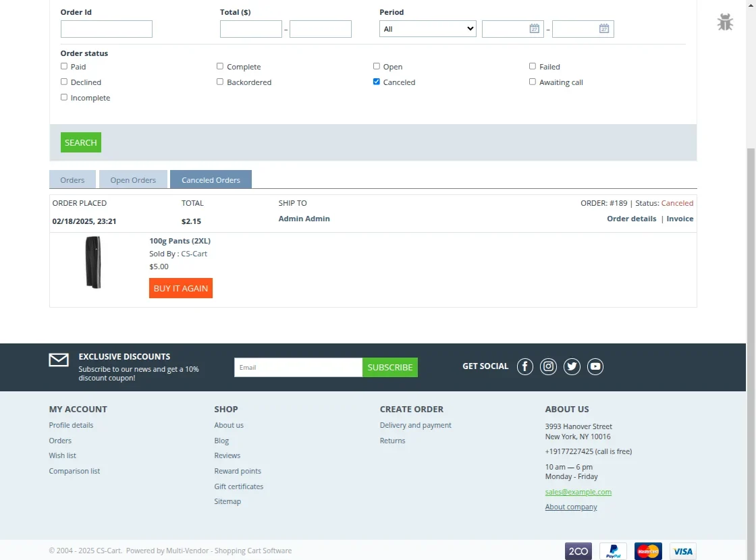Click the VISA payment icon

point(682,551)
